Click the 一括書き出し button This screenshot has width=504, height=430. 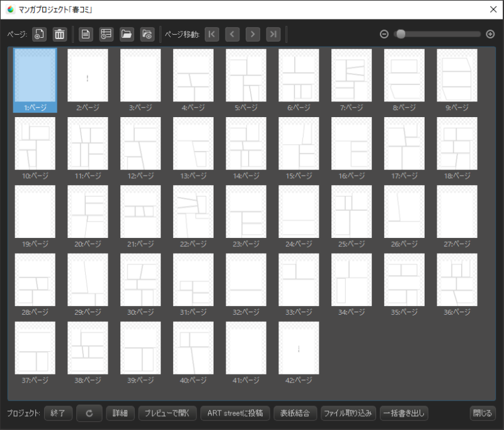(404, 413)
